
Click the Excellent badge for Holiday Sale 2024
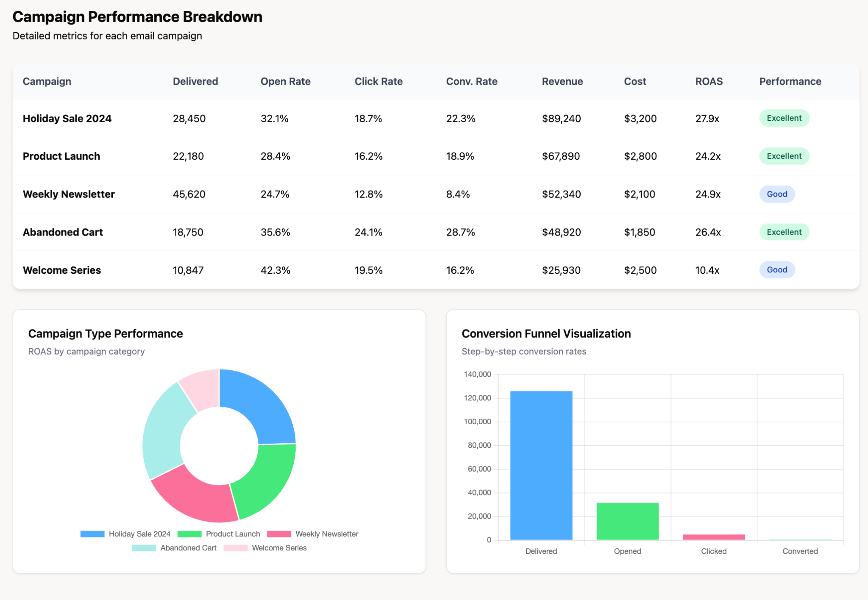tap(784, 118)
